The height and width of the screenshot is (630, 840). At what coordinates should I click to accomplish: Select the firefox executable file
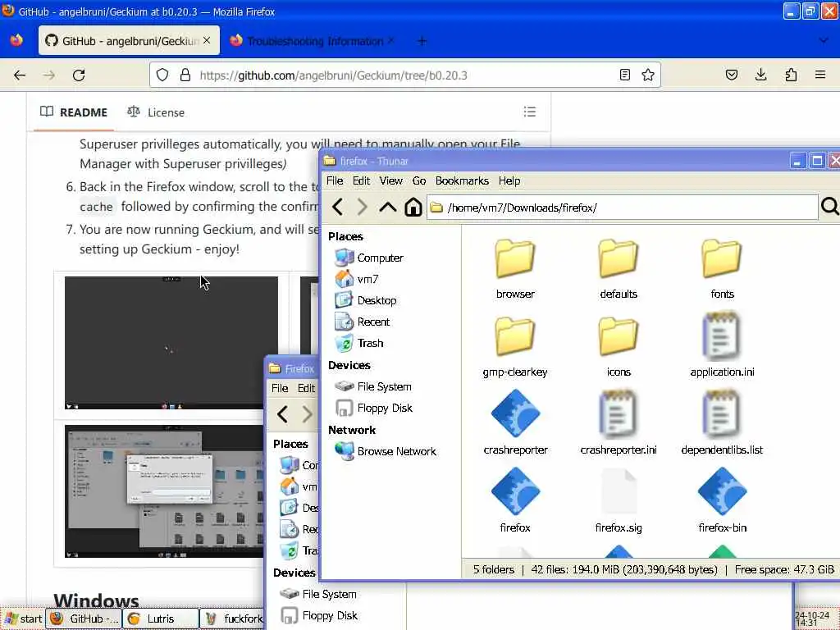tap(515, 500)
